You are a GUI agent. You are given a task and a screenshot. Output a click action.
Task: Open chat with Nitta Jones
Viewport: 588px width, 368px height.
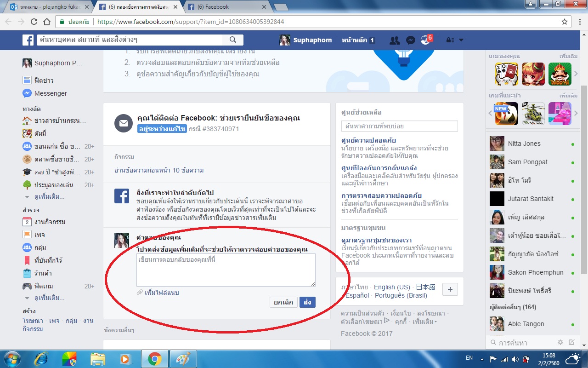[532, 144]
